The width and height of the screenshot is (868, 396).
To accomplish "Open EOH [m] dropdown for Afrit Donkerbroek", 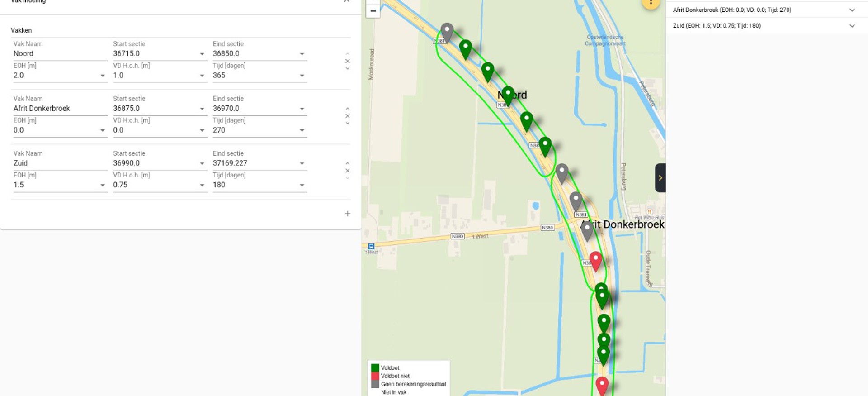I will tap(103, 130).
